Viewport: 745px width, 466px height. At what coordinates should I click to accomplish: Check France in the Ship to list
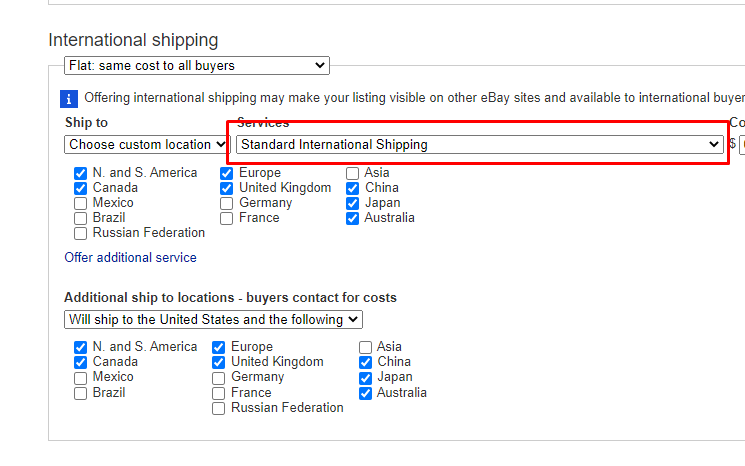point(227,219)
